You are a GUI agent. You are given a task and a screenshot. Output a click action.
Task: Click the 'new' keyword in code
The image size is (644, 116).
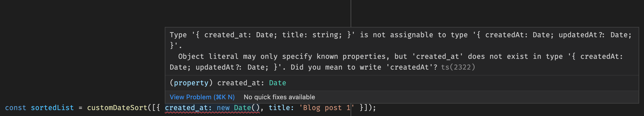click(x=223, y=108)
